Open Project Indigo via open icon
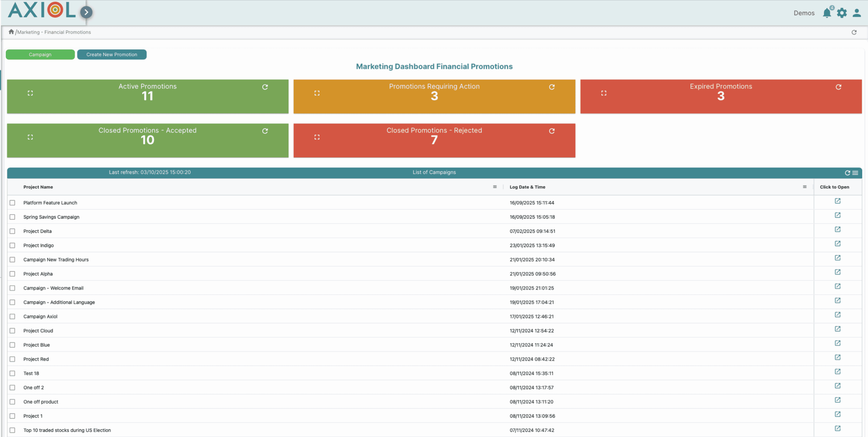The image size is (868, 437). (837, 244)
